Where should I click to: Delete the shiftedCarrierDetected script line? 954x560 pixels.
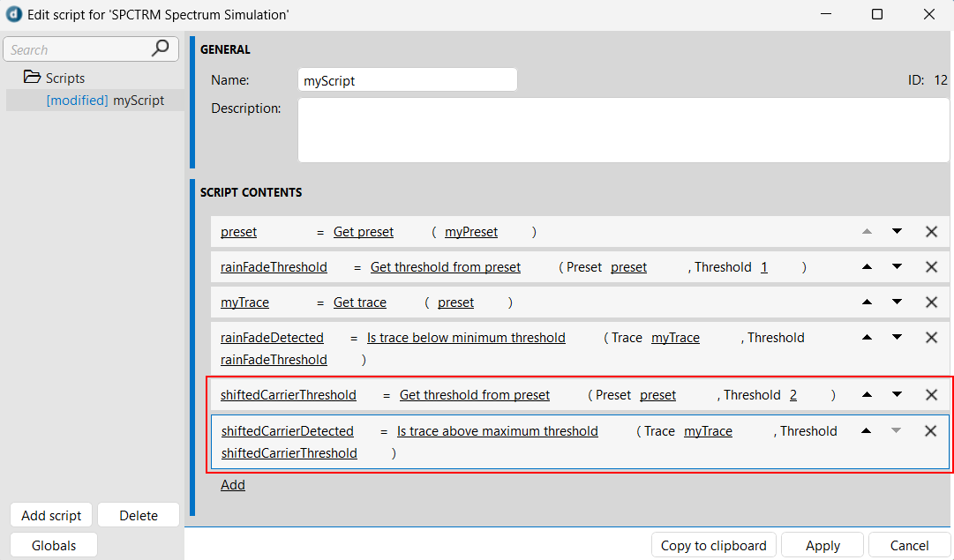tap(931, 430)
